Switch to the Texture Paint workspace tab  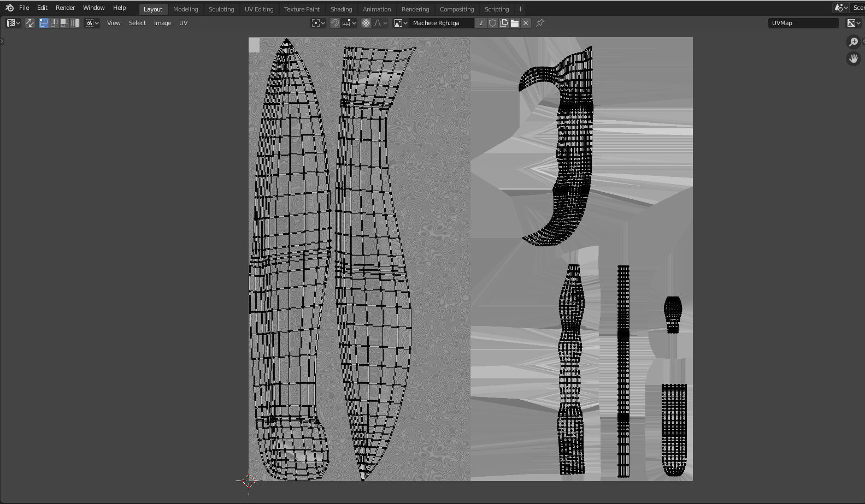(x=302, y=9)
